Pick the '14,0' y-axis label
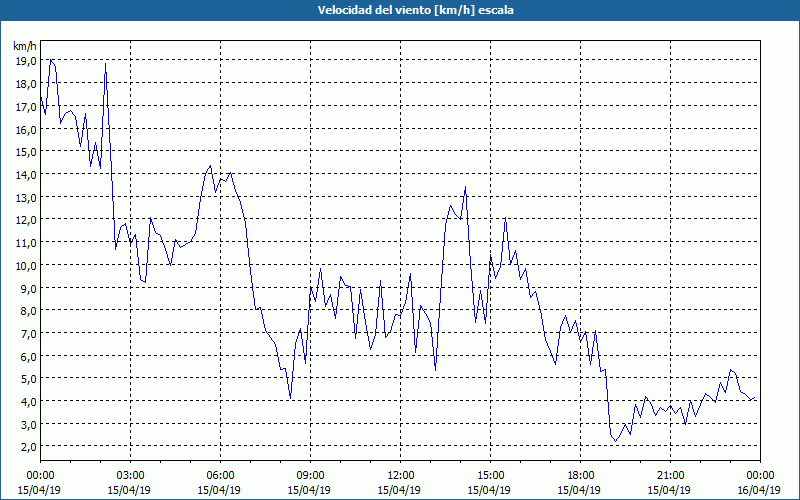This screenshot has width=800, height=500. [x=27, y=174]
